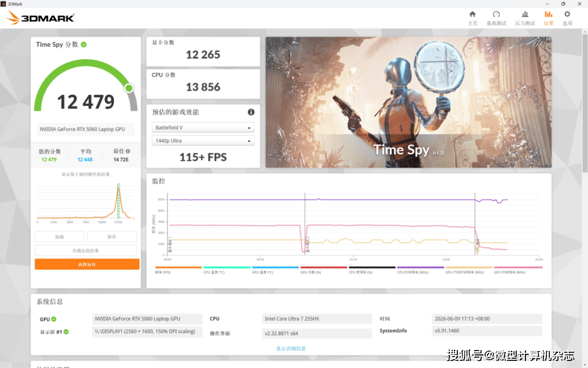Minimize the 3DMark window

(547, 4)
